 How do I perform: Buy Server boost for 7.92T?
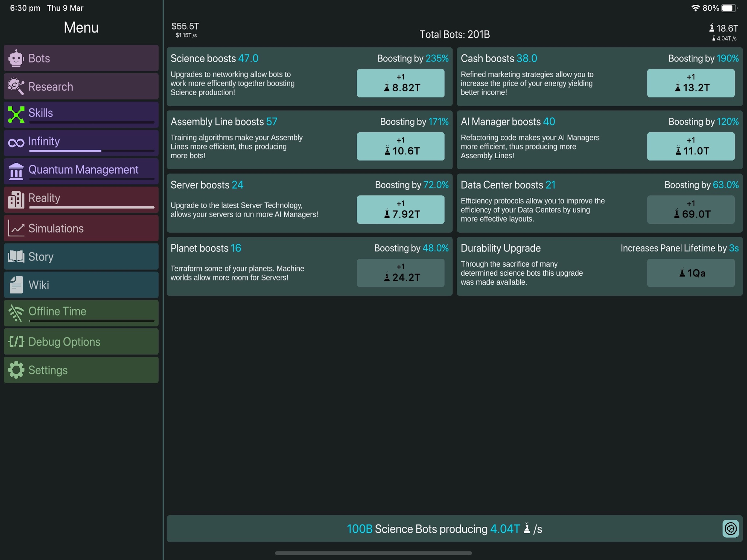pyautogui.click(x=401, y=209)
